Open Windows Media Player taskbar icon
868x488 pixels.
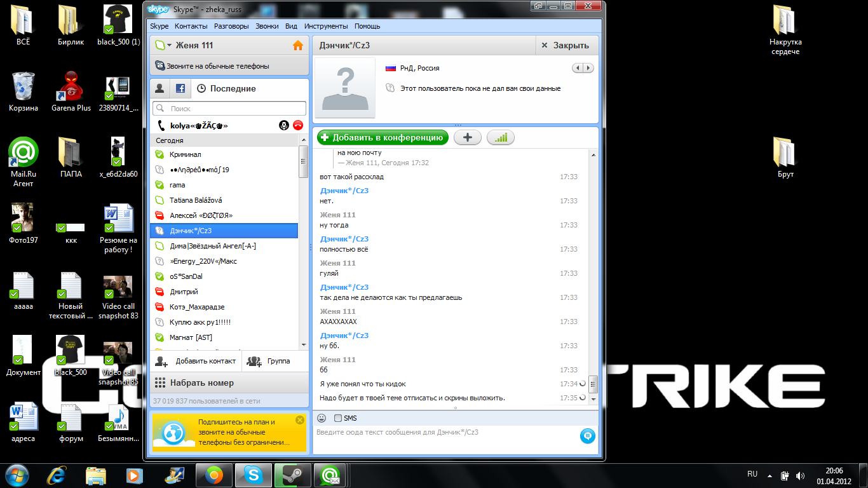(135, 475)
